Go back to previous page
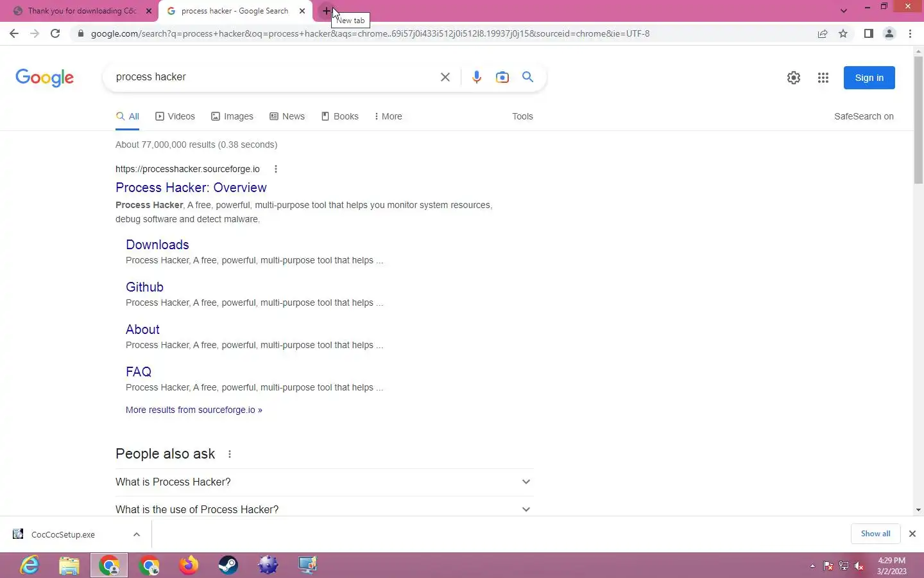924x578 pixels. tap(14, 33)
